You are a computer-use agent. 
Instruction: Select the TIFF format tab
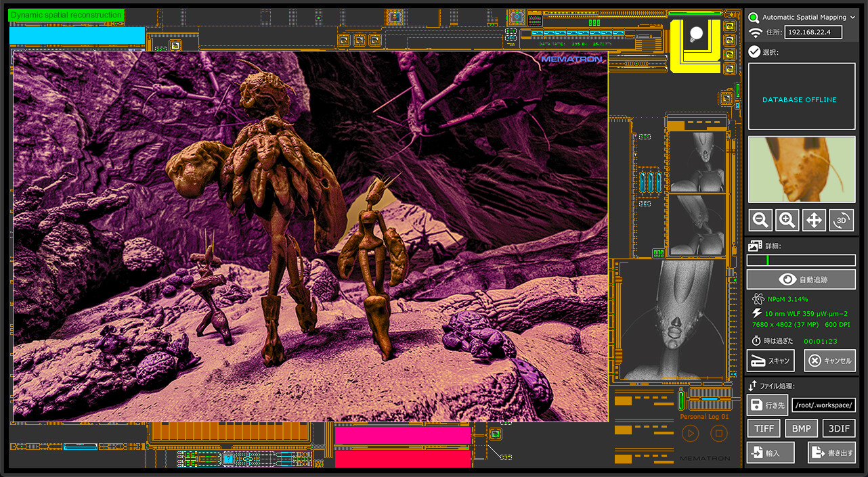(763, 428)
